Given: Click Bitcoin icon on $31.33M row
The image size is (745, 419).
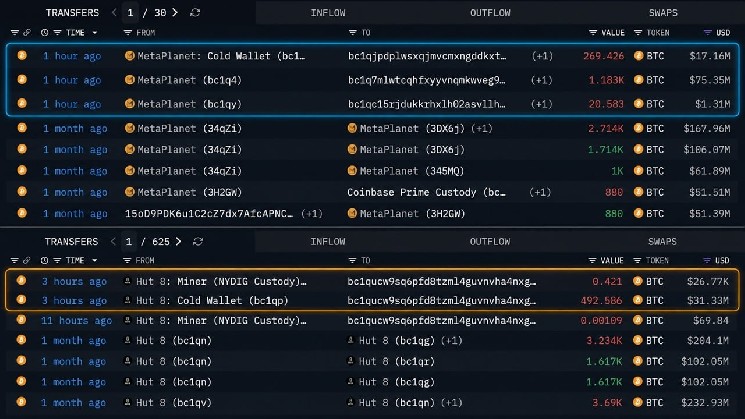Looking at the screenshot, I should 21,299.
